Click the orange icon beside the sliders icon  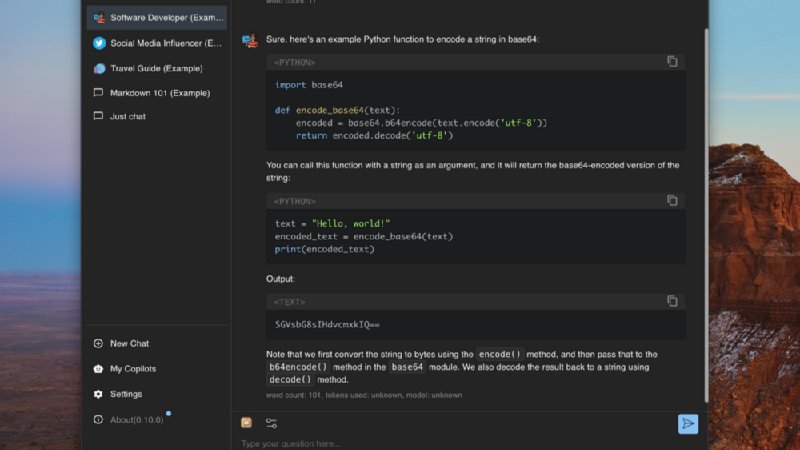pyautogui.click(x=246, y=422)
